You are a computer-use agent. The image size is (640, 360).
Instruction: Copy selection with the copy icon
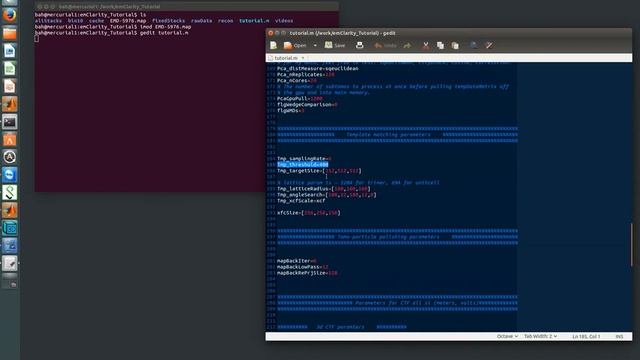(x=440, y=45)
